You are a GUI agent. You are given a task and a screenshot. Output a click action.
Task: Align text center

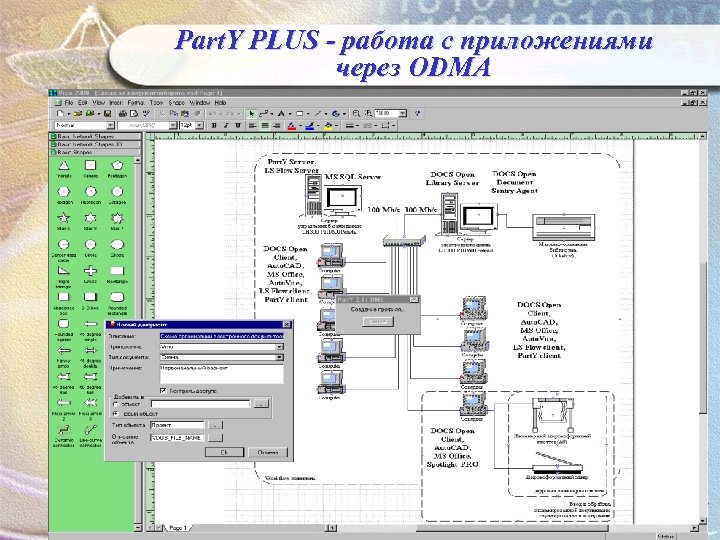[264, 125]
